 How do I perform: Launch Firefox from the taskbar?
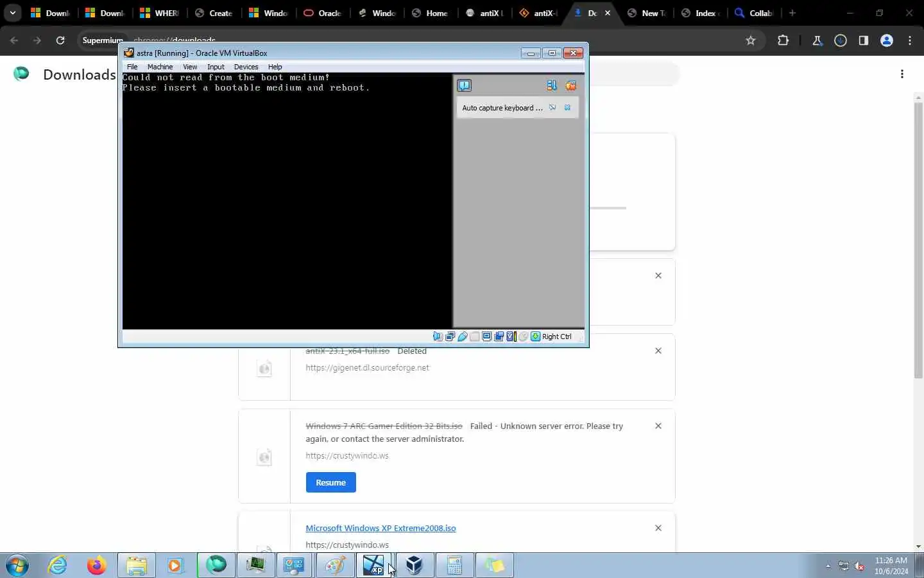[97, 566]
